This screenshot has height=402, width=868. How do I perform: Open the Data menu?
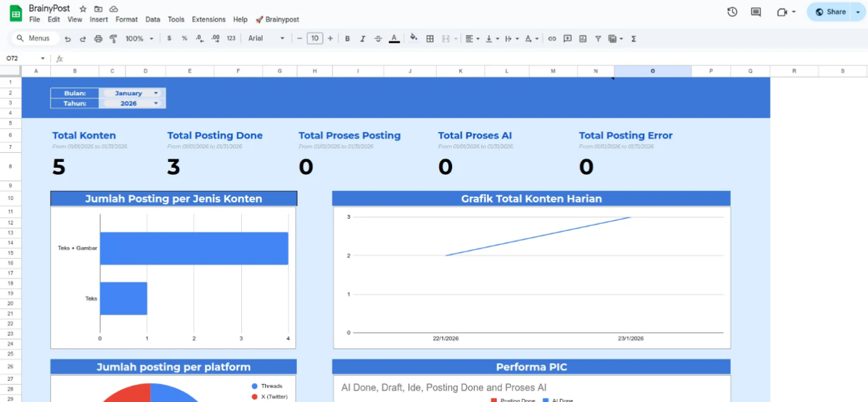[153, 19]
